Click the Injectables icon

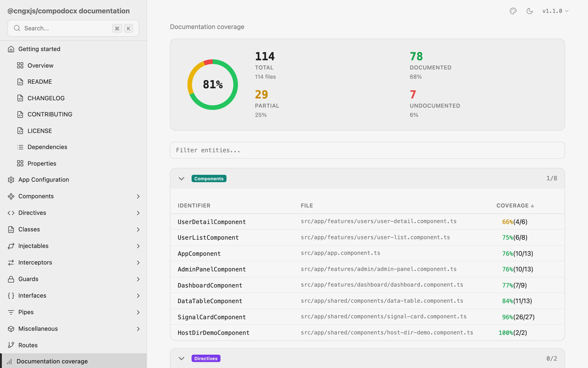click(11, 246)
